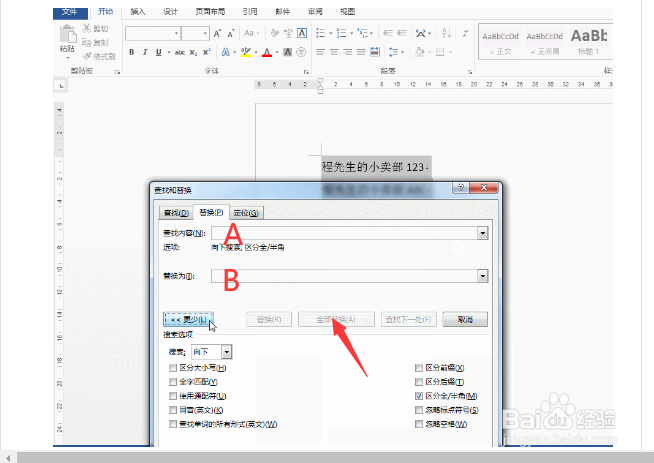This screenshot has height=463, width=654.
Task: Click the paragraph shading paint bucket
Action: coord(420,52)
